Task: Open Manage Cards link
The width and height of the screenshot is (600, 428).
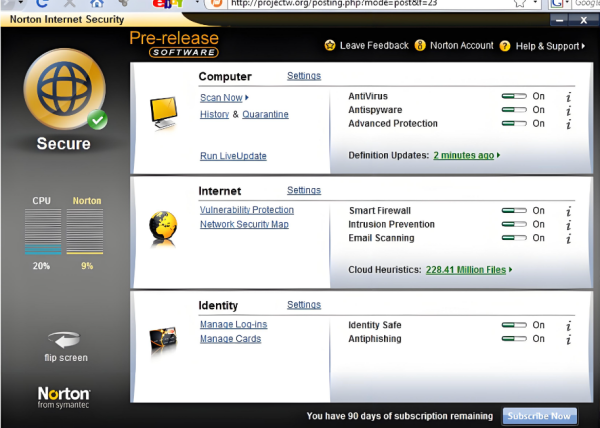Action: coord(230,338)
